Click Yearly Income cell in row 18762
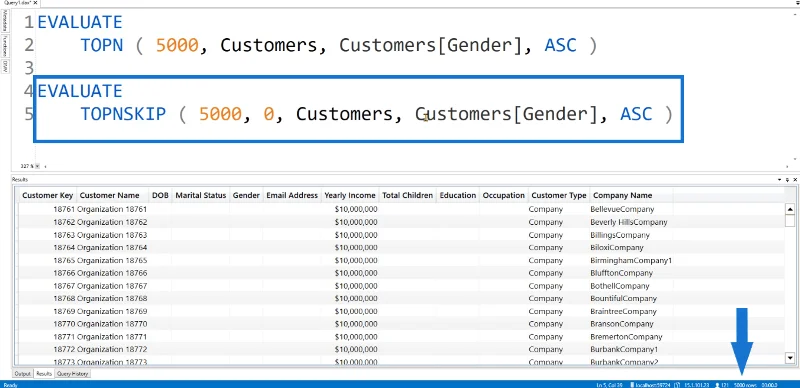Viewport: 800px width, 388px height. pyautogui.click(x=350, y=222)
